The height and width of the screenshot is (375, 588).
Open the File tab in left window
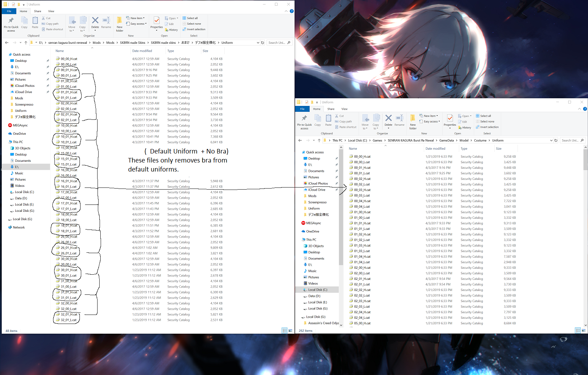point(9,11)
